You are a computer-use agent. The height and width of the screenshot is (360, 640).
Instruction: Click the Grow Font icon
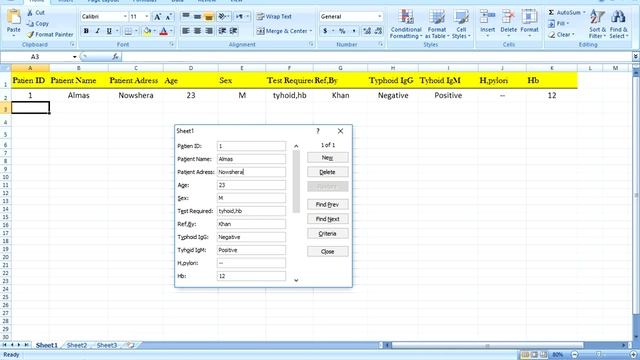click(x=157, y=17)
